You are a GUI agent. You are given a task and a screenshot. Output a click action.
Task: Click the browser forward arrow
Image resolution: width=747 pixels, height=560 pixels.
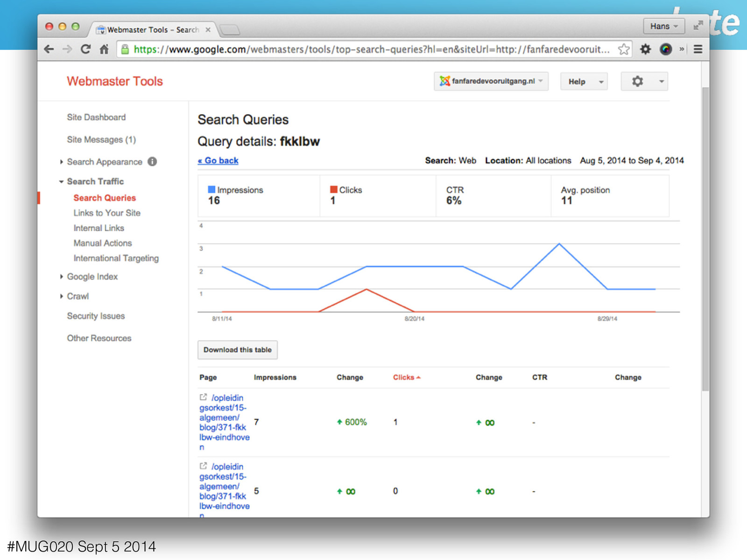click(67, 49)
